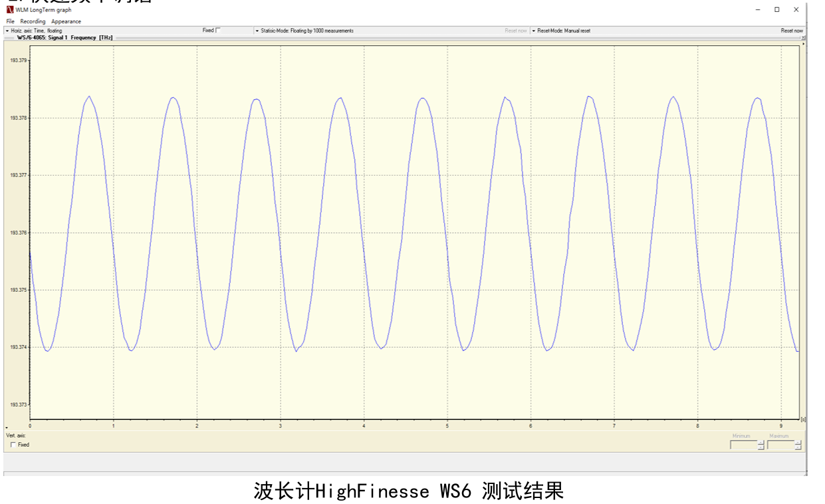Click the Reset now button at far right
This screenshot has height=504, width=825.
[791, 31]
